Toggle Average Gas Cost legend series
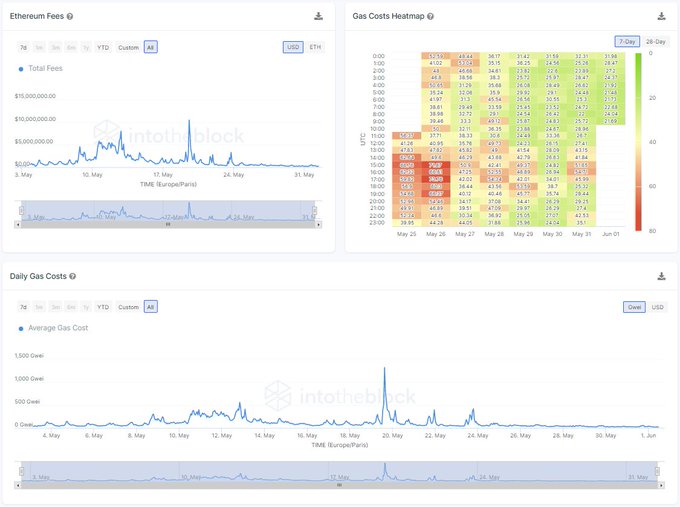Viewport: 680px width, 507px height. tap(53, 328)
